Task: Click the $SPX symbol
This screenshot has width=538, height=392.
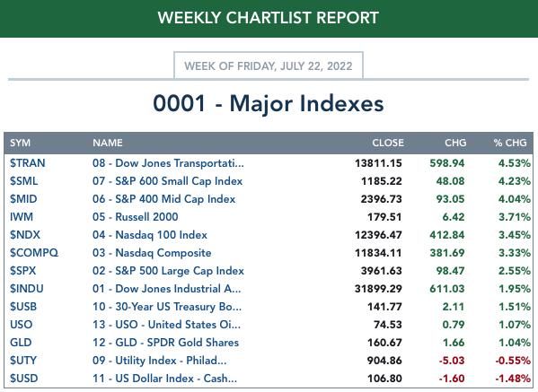Action: tap(22, 271)
